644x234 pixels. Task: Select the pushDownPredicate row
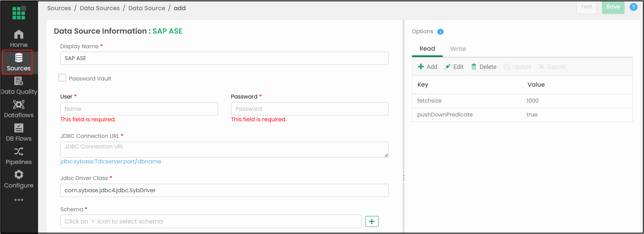pos(522,115)
